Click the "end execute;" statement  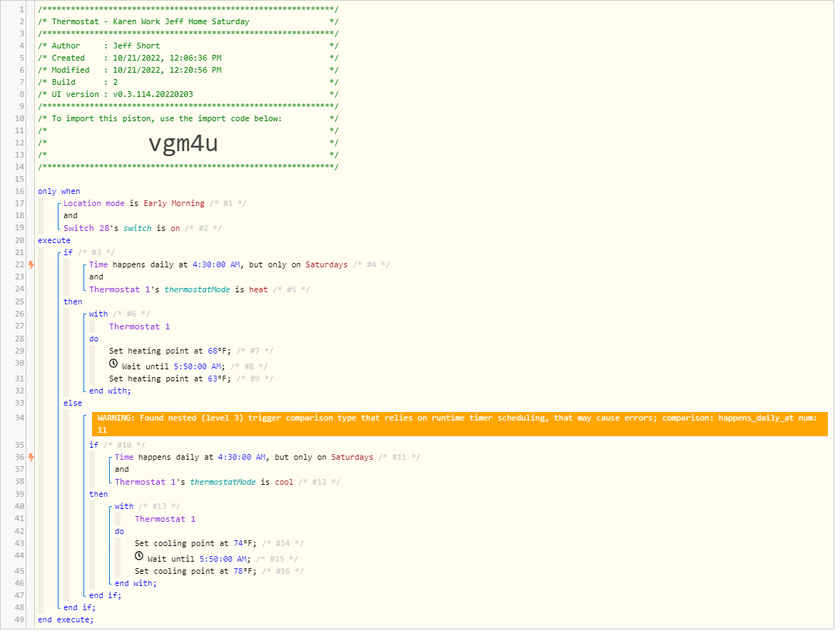65,619
